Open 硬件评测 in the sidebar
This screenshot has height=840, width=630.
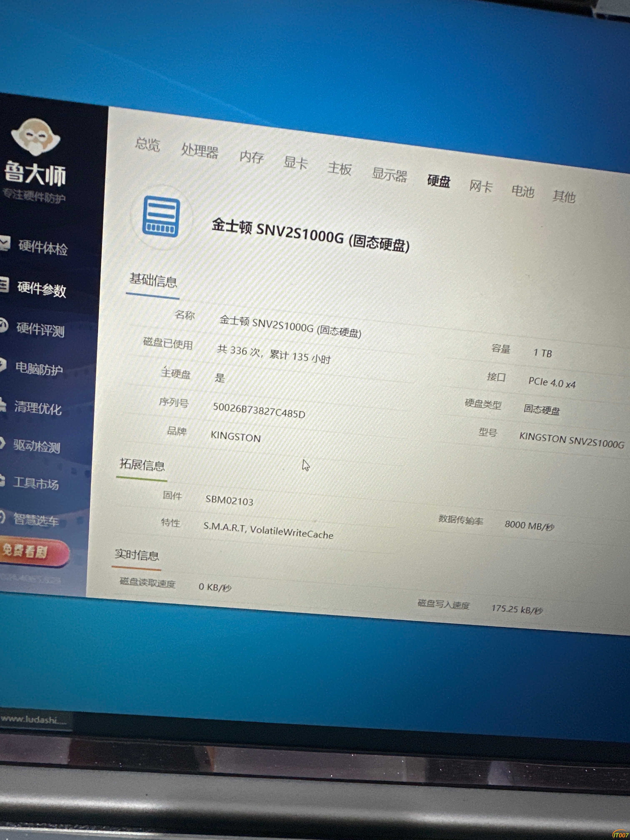pyautogui.click(x=40, y=329)
